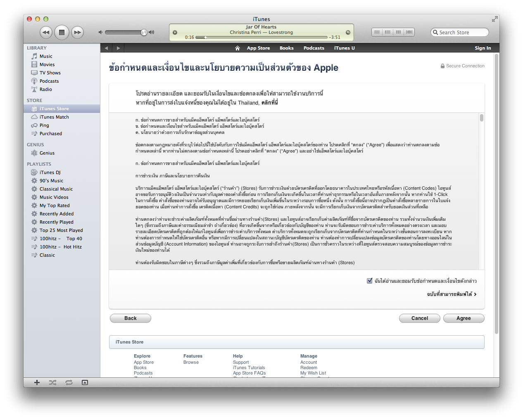Open the Browse link under Features
The height and width of the screenshot is (420, 523).
point(191,362)
